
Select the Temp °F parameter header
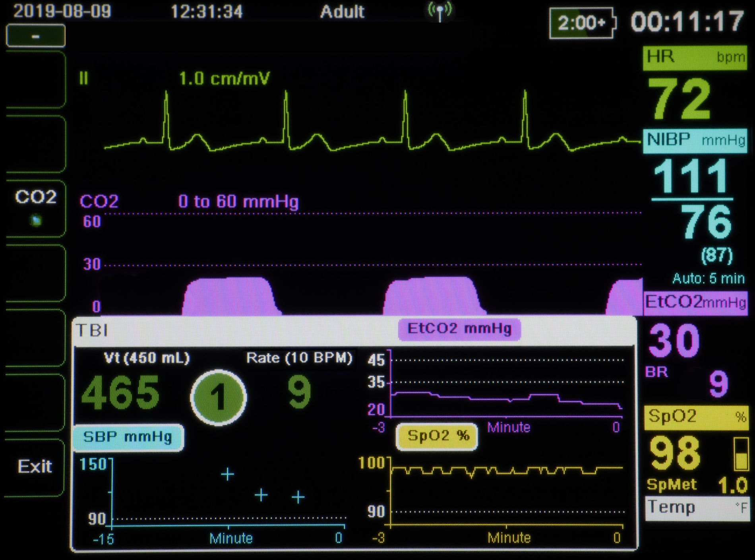(x=697, y=508)
